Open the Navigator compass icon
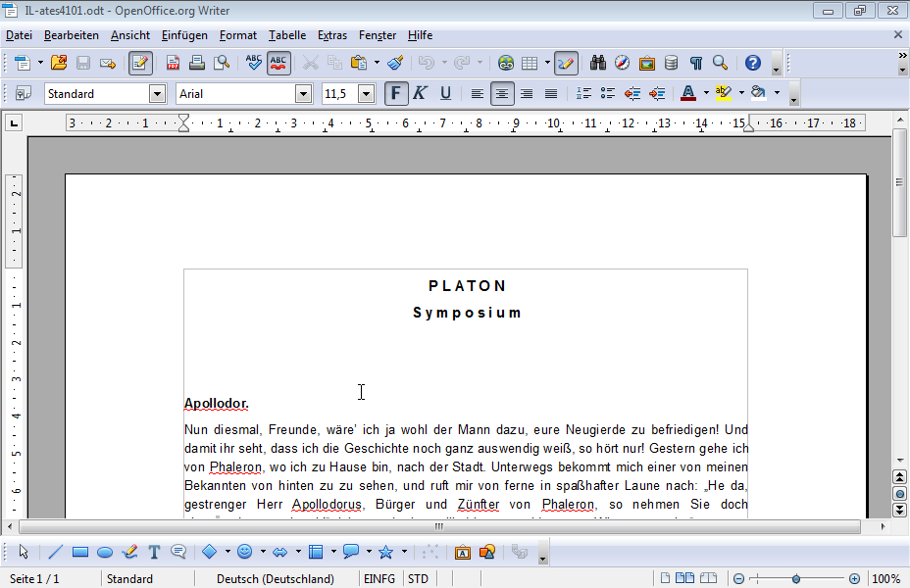The image size is (910, 588). 622,63
